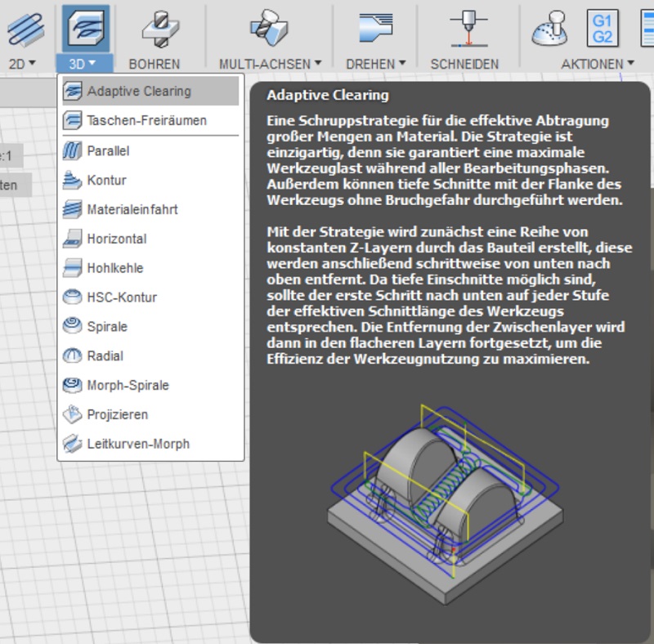Select the SCHNEIDEN label
The width and height of the screenshot is (654, 644).
[x=464, y=64]
